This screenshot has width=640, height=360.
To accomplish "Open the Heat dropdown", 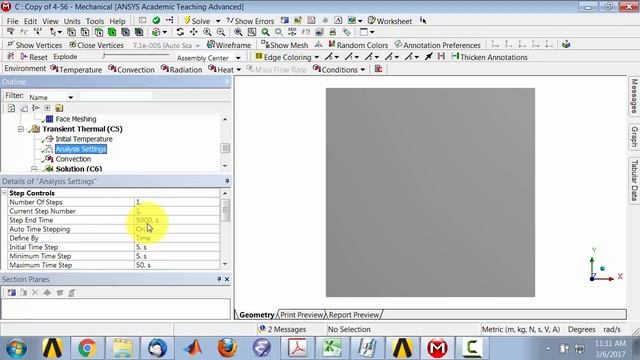I will [x=238, y=69].
